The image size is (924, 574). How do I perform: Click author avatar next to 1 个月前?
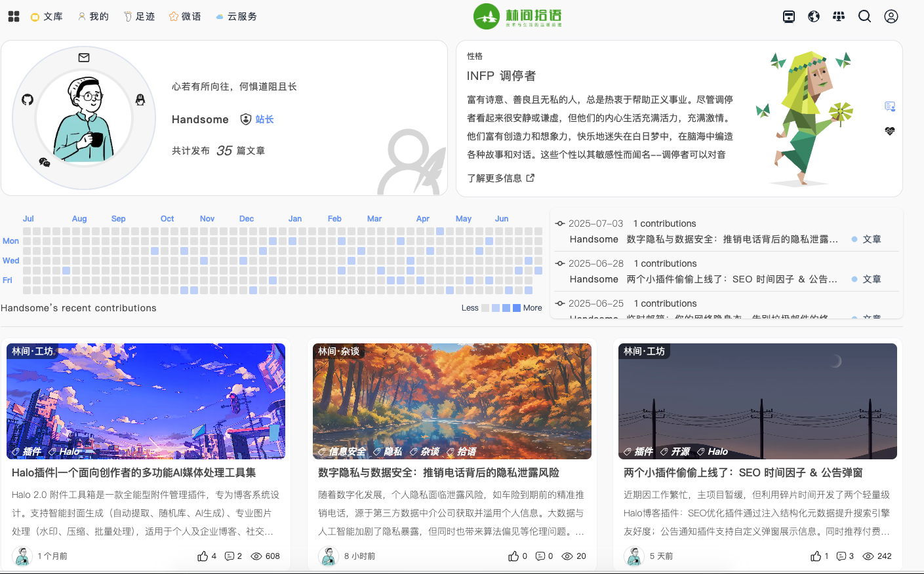(22, 556)
